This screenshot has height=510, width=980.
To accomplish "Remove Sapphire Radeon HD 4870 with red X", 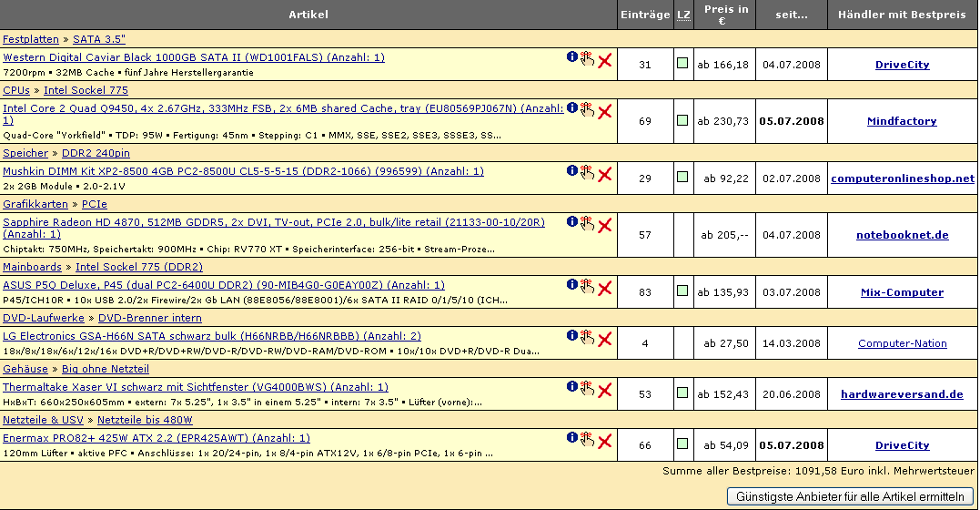I will [x=604, y=225].
